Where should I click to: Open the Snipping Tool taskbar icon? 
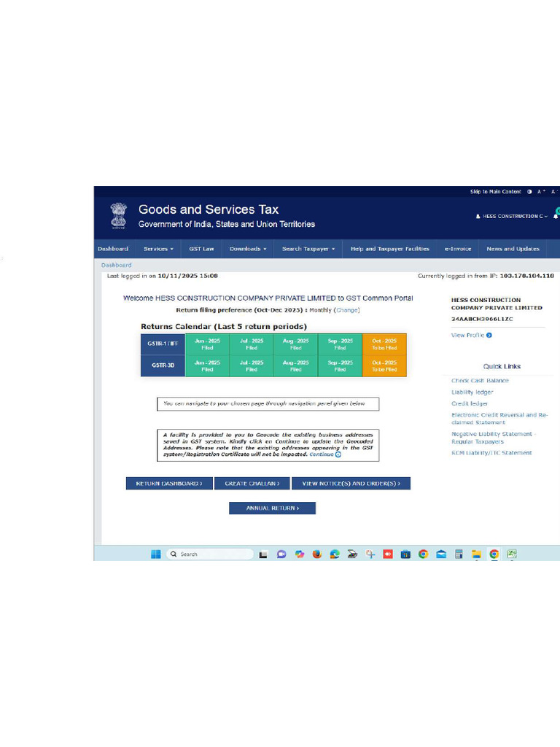pyautogui.click(x=370, y=554)
